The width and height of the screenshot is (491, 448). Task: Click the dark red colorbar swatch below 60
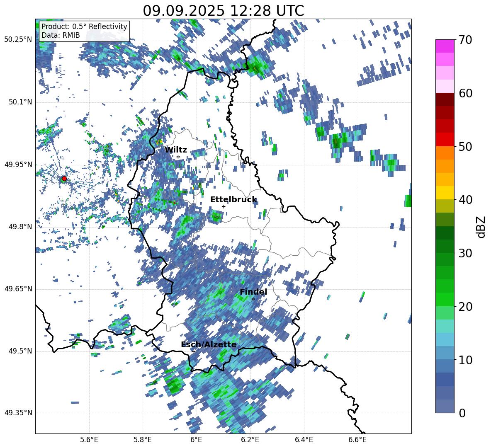[445, 99]
